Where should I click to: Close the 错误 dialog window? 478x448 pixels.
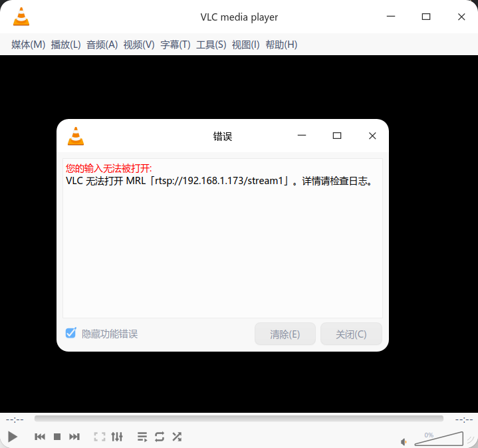click(372, 136)
